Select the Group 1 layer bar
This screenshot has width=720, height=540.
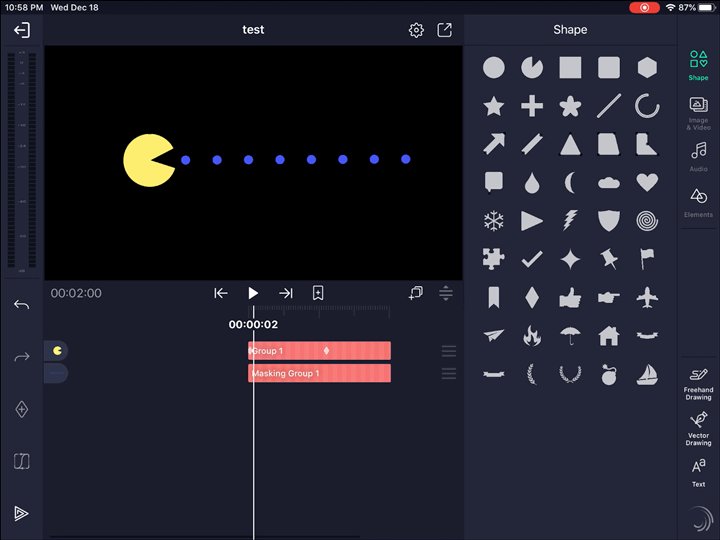pos(320,351)
